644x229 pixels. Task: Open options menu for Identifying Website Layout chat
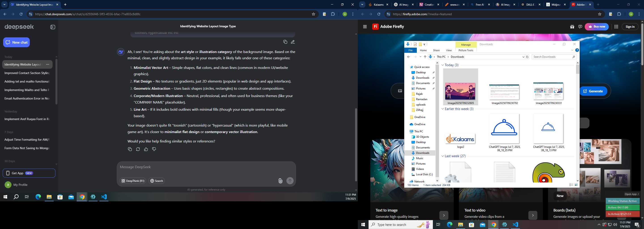tap(48, 64)
